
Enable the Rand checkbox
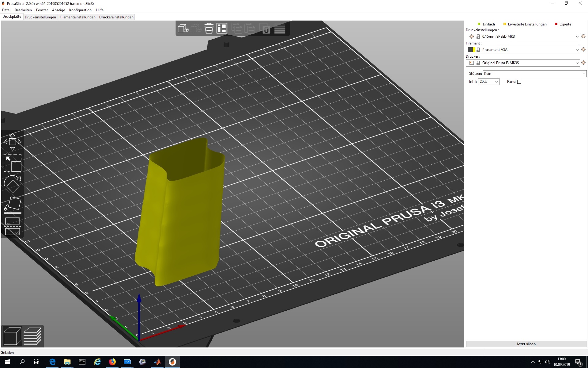point(519,82)
